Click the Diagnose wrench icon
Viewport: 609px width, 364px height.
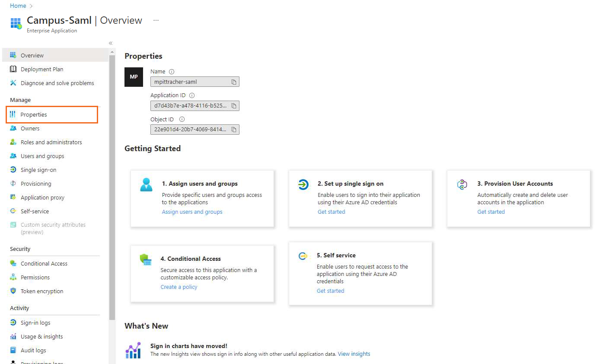coord(13,83)
